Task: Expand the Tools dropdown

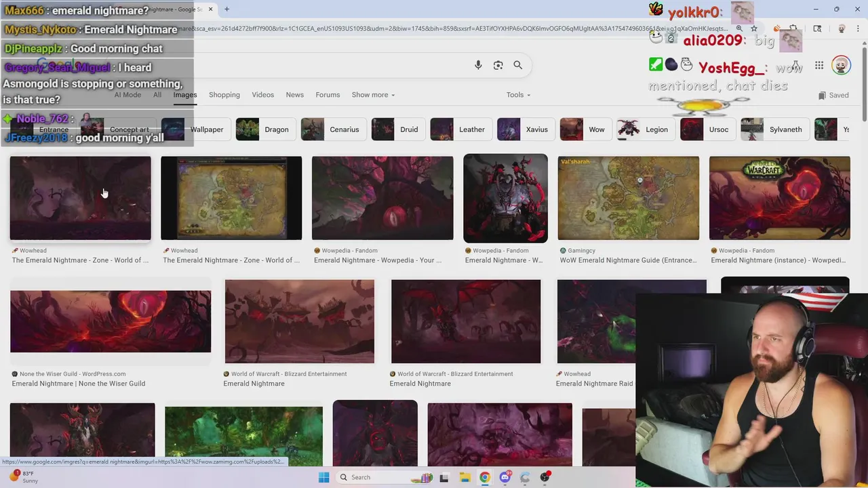Action: click(x=518, y=95)
